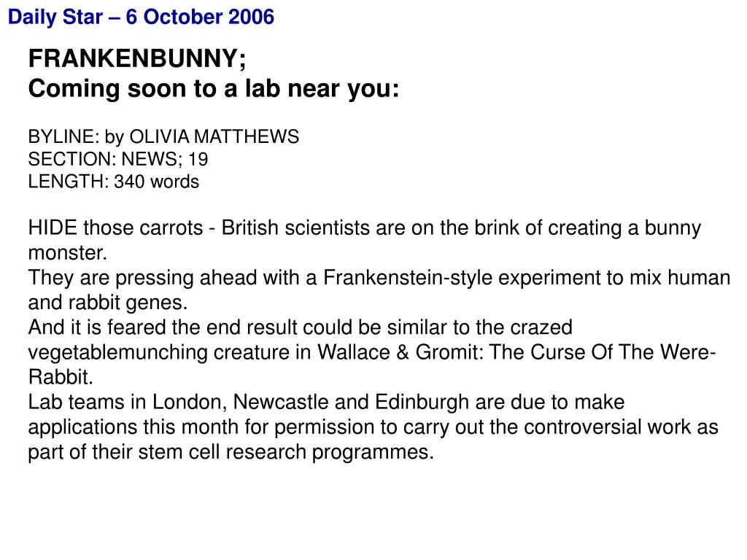Click the Daily Star date heading

click(141, 17)
